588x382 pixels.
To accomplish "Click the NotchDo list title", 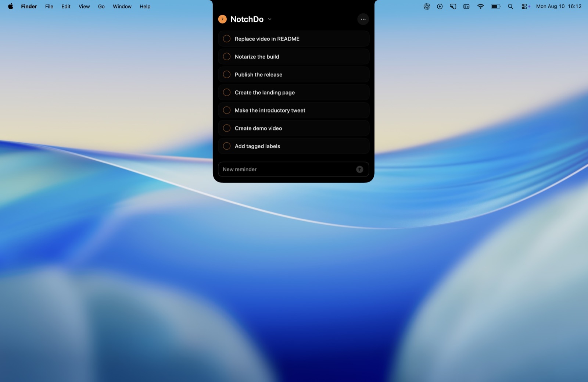I will click(x=247, y=19).
